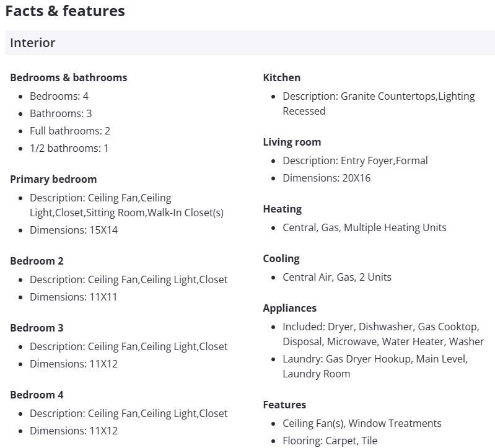Click the 1/2 bathrooms: 1 entry
The width and height of the screenshot is (495, 448).
pos(69,148)
